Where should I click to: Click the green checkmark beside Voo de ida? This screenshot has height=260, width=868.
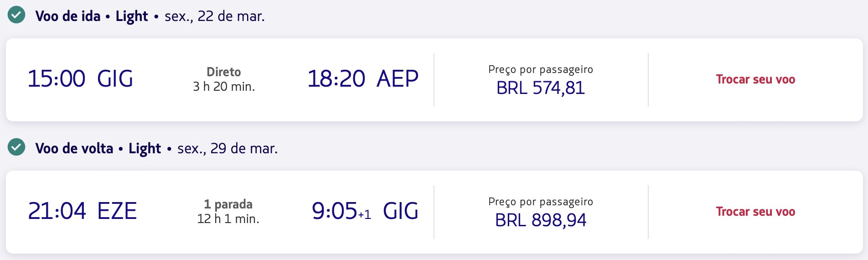(x=16, y=15)
